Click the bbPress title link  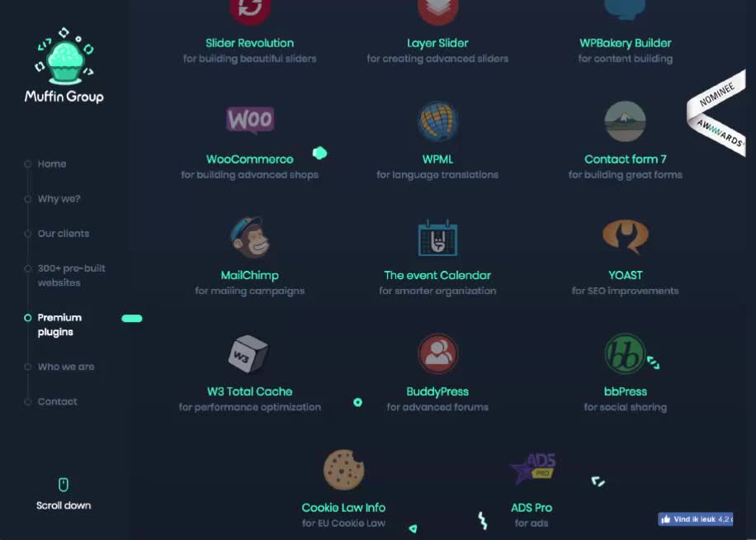pyautogui.click(x=626, y=391)
